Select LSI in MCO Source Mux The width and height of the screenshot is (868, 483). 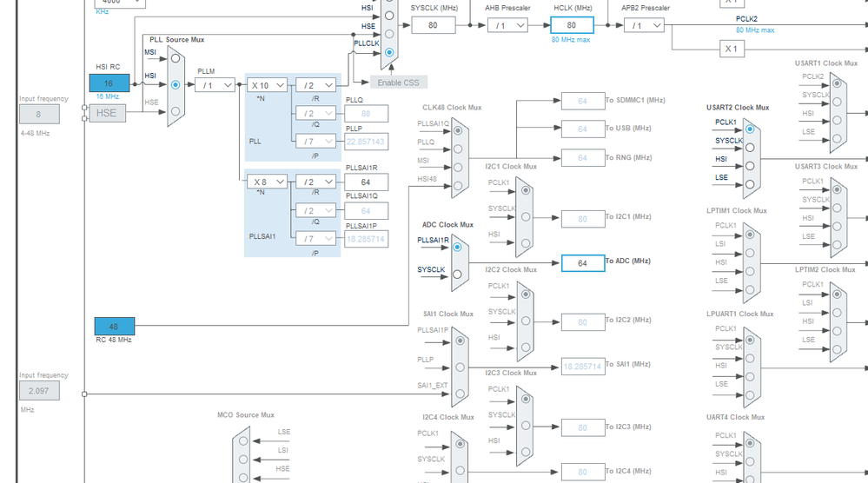point(243,460)
